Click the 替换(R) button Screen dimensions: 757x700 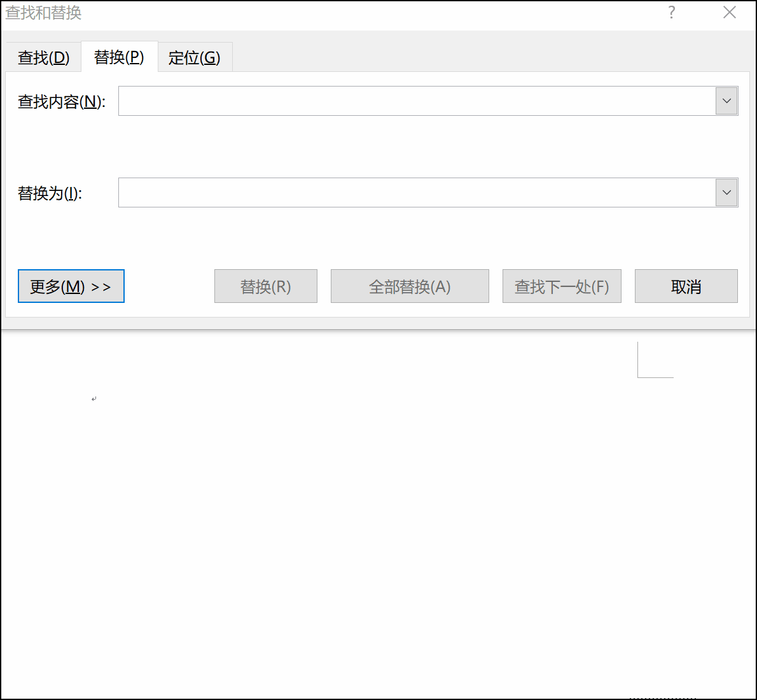266,286
